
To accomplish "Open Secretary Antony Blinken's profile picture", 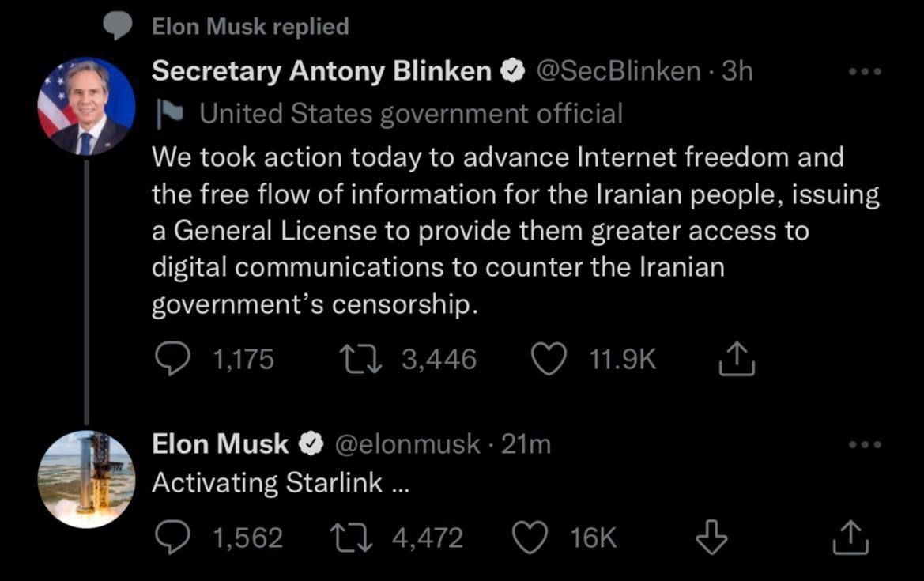I will (86, 107).
